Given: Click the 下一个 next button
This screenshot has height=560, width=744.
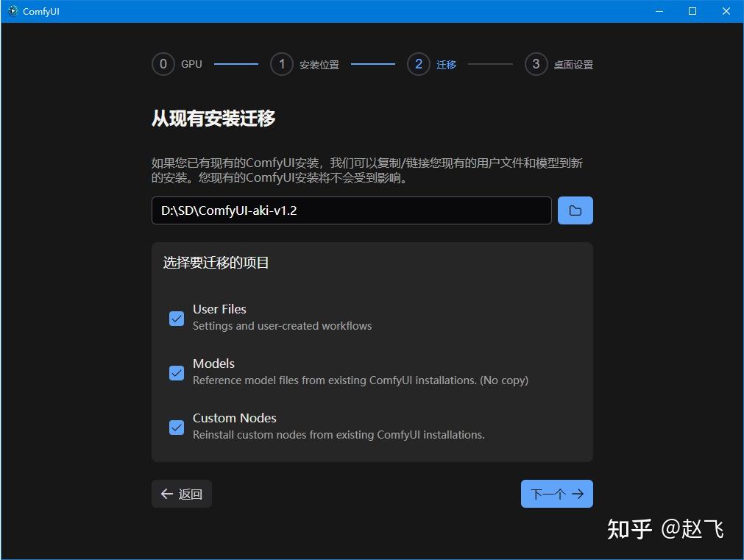Looking at the screenshot, I should [557, 494].
